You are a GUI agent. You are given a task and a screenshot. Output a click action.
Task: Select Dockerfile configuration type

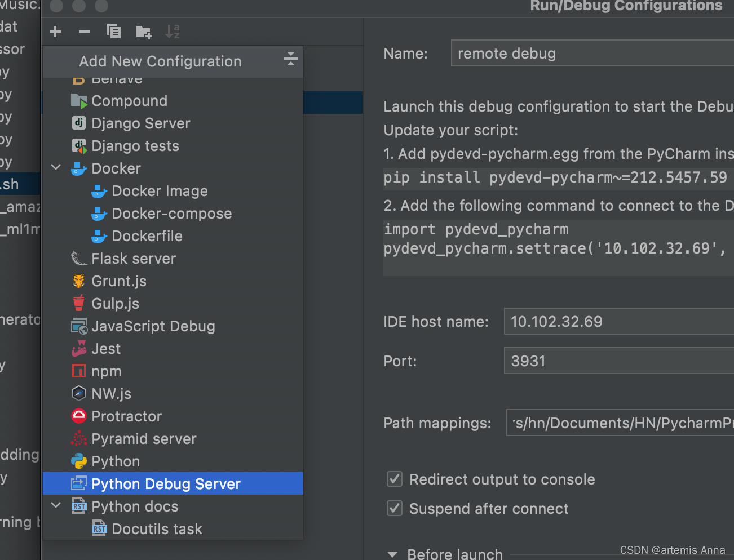[x=173, y=236]
